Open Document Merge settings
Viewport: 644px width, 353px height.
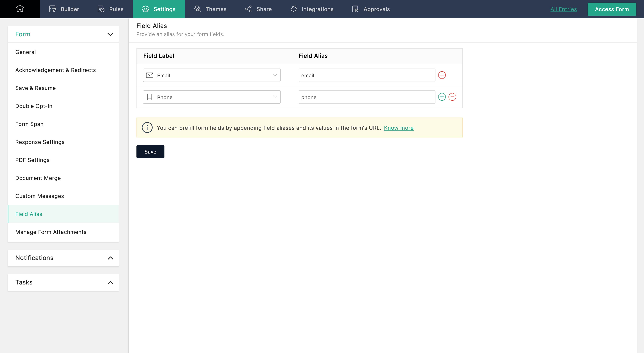point(63,178)
